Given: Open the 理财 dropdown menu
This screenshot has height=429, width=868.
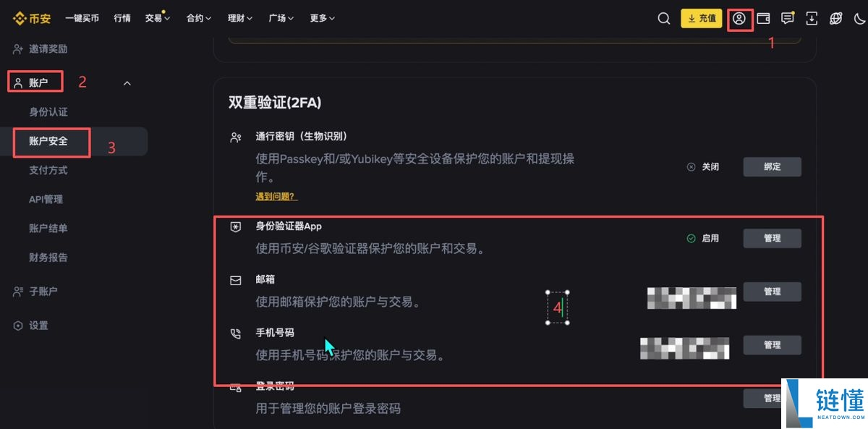Looking at the screenshot, I should 239,18.
